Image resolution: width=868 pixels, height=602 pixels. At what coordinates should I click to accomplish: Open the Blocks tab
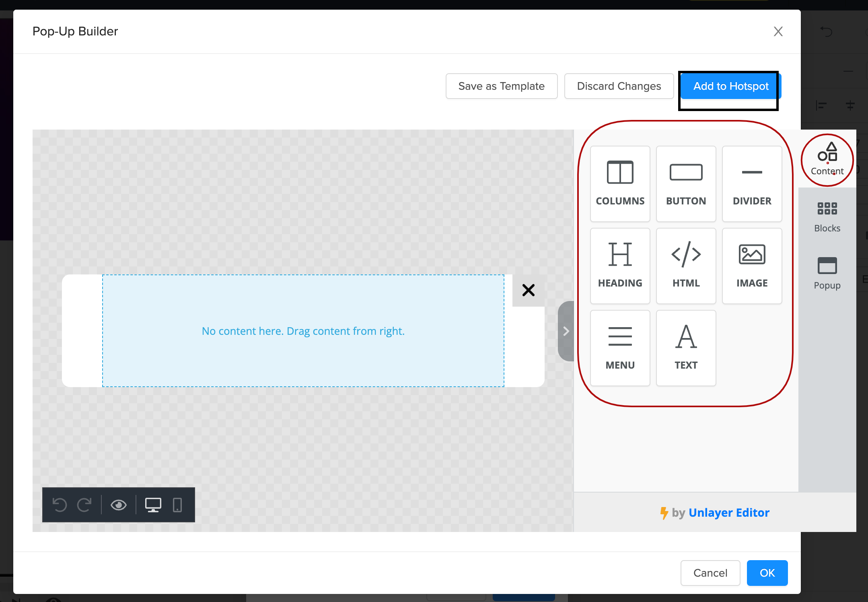click(x=827, y=217)
